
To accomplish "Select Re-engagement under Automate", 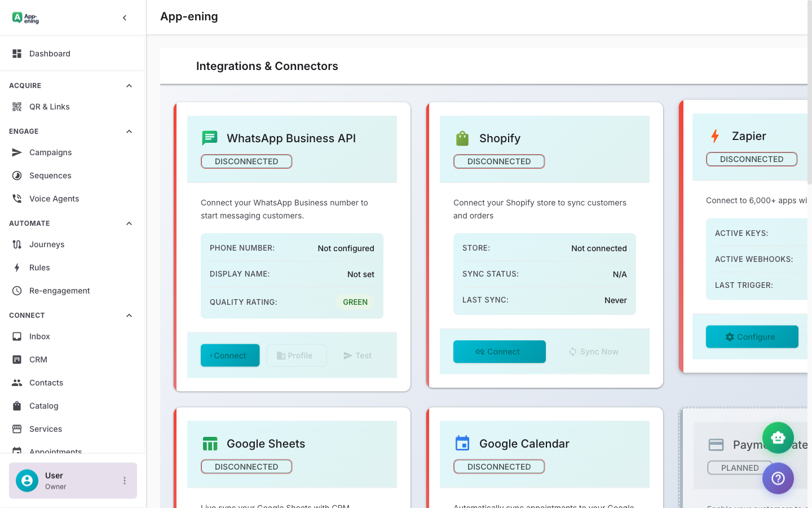I will 59,290.
